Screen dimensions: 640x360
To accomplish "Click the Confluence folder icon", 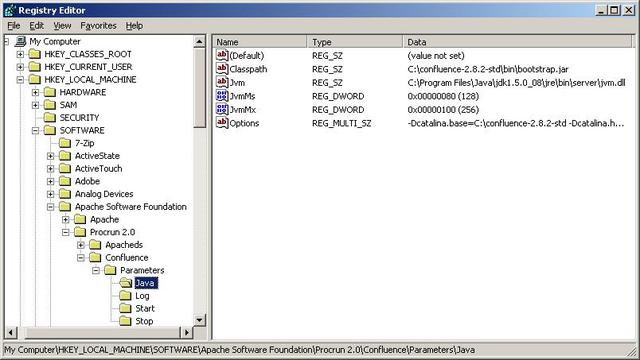I will click(x=95, y=258).
